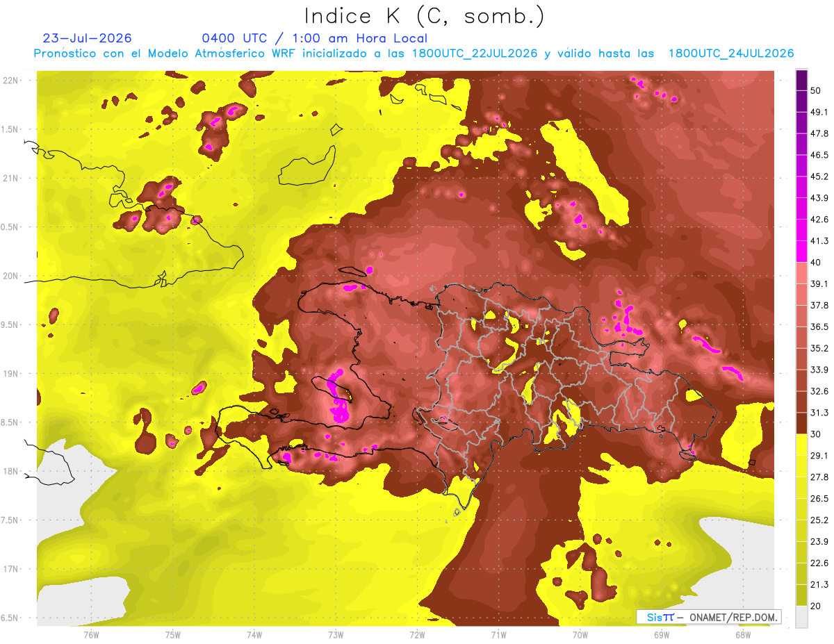
Task: Click the latitude label "22N"
Action: coord(10,81)
